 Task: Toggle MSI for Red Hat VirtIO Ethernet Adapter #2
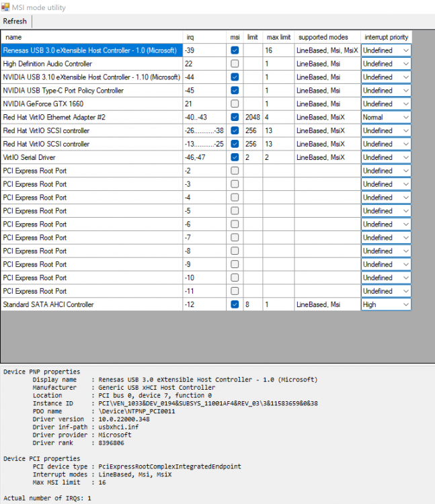pyautogui.click(x=235, y=117)
